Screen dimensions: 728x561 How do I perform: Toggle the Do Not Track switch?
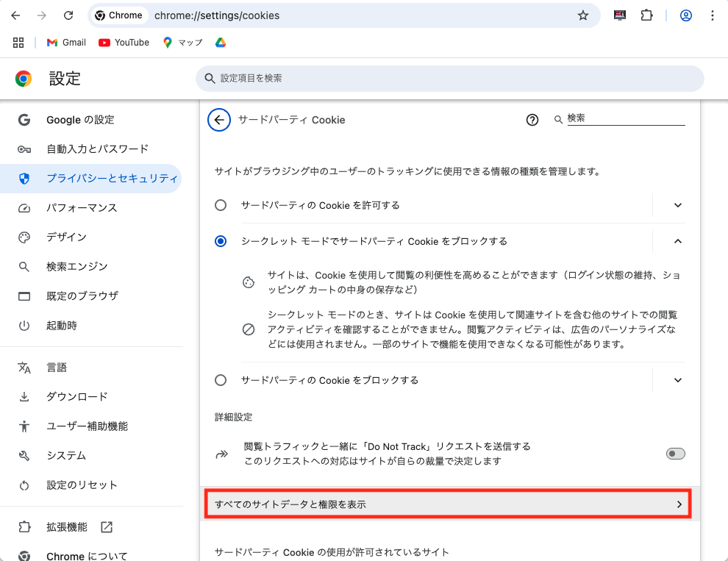pos(676,454)
